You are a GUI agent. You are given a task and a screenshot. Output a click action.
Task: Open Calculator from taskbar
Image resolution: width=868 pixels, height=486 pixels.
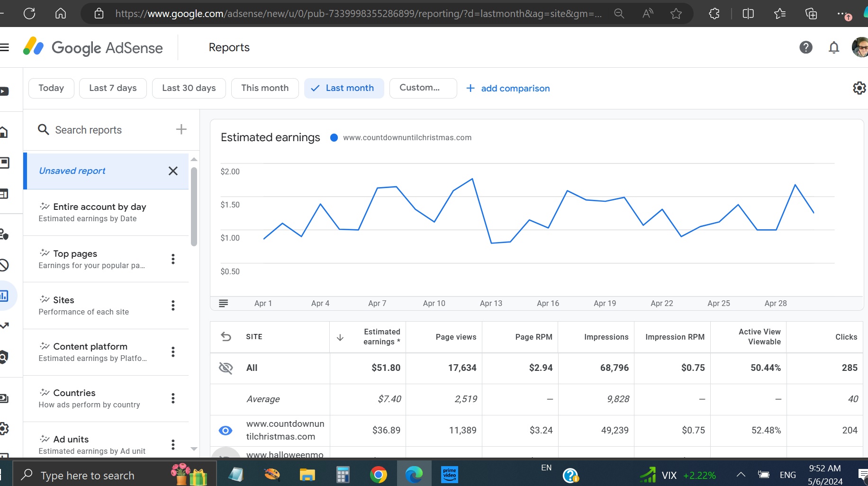343,475
